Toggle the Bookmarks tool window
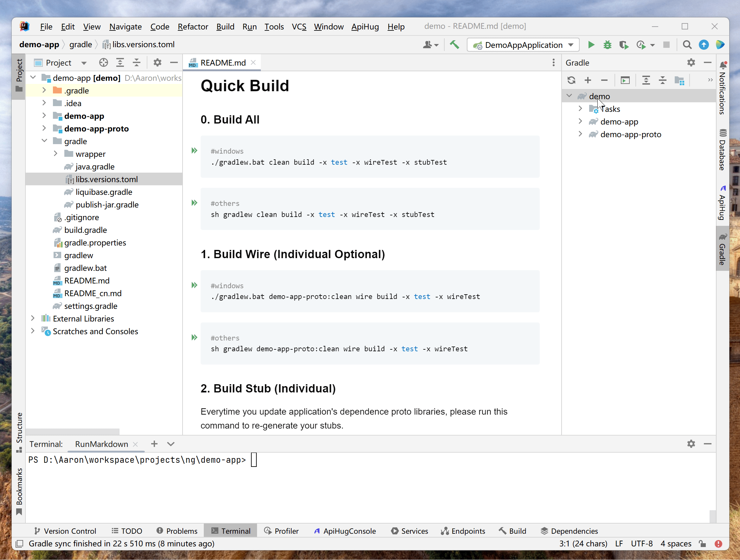740x560 pixels. (x=19, y=491)
